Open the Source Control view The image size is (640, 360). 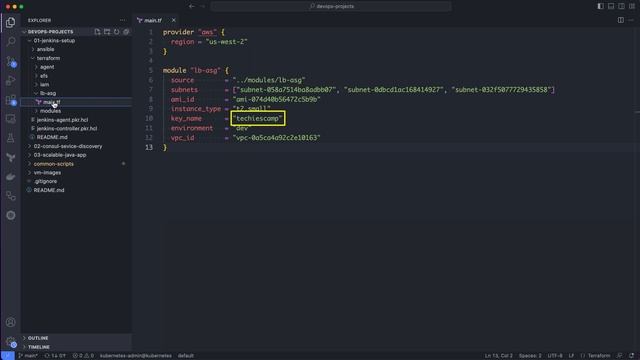pos(11,61)
